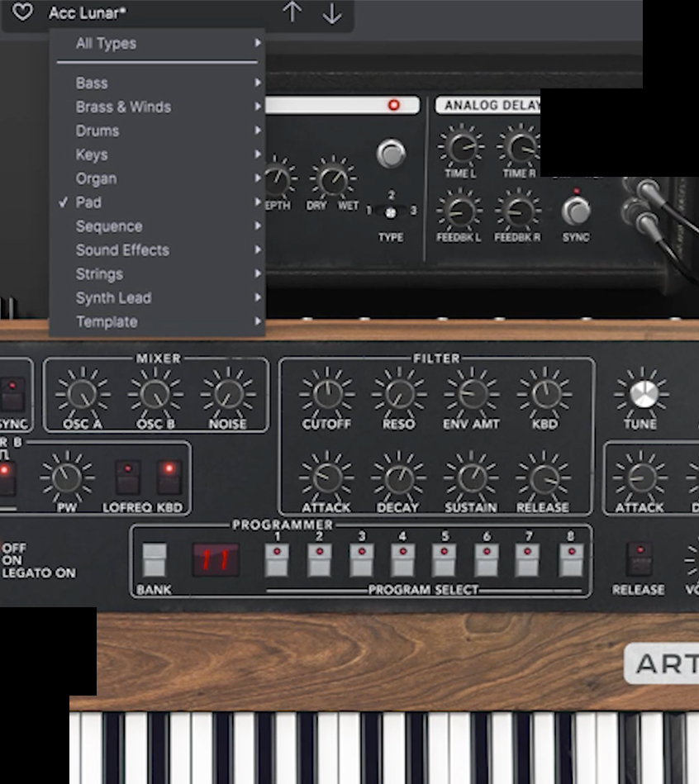Adjust the Filter Kbd knob
Viewport: 699px width, 784px height.
point(544,395)
